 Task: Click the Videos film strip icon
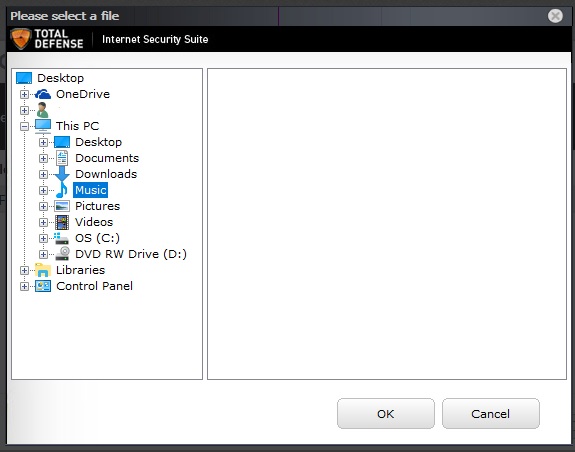point(62,222)
